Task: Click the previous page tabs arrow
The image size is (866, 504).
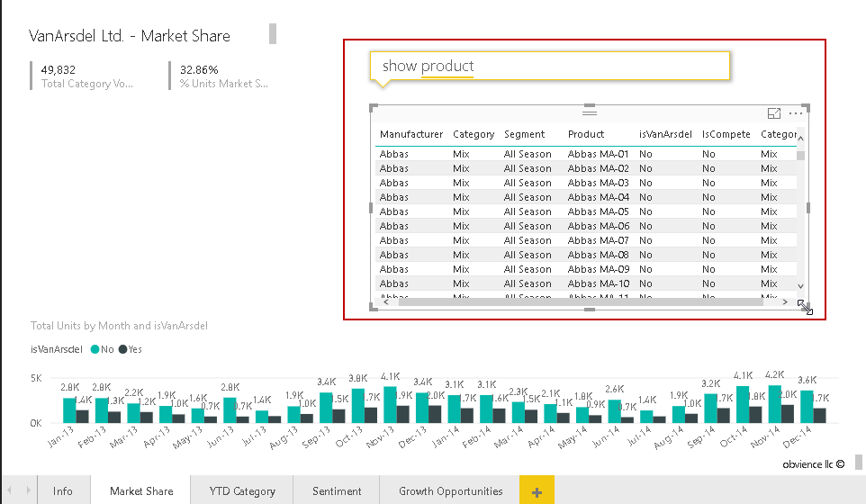Action: point(9,491)
